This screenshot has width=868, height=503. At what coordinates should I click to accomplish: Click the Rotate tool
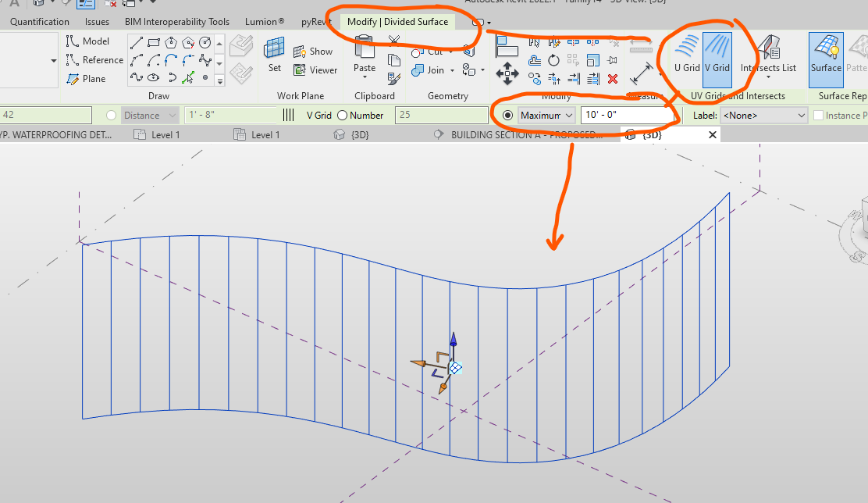(553, 60)
